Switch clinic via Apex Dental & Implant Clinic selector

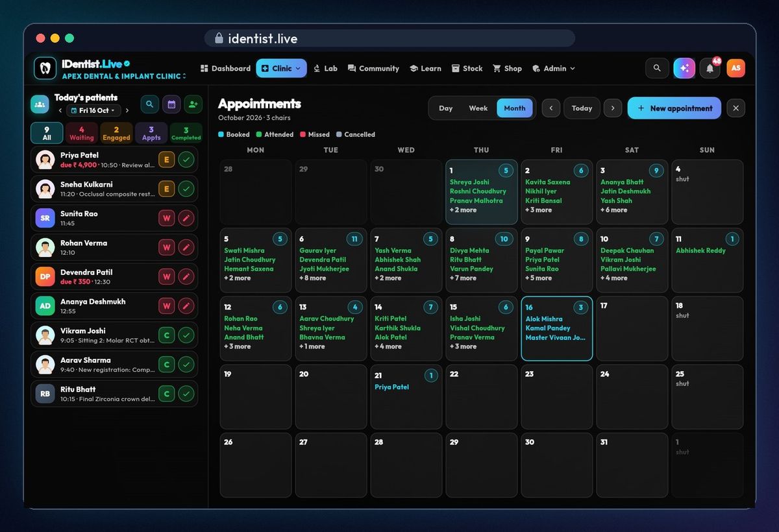(124, 77)
